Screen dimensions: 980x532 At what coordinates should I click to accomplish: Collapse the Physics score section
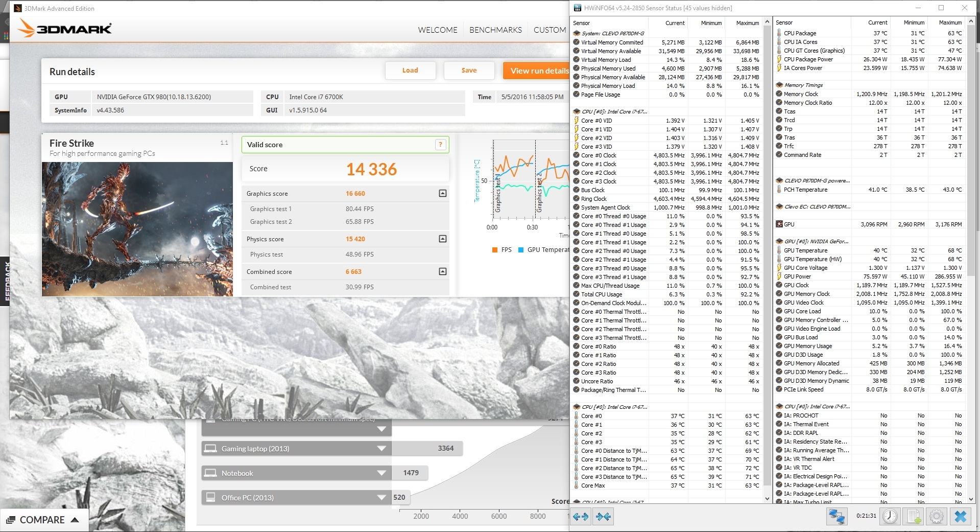pos(443,239)
